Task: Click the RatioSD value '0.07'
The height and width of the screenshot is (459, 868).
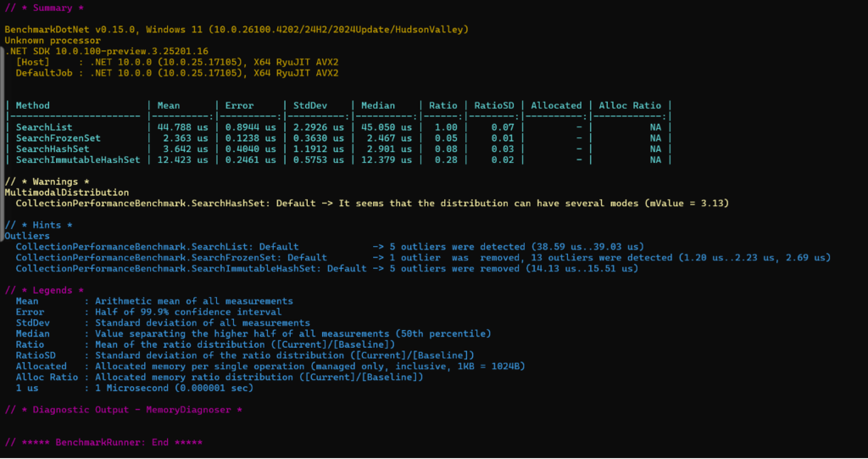Action: click(503, 127)
